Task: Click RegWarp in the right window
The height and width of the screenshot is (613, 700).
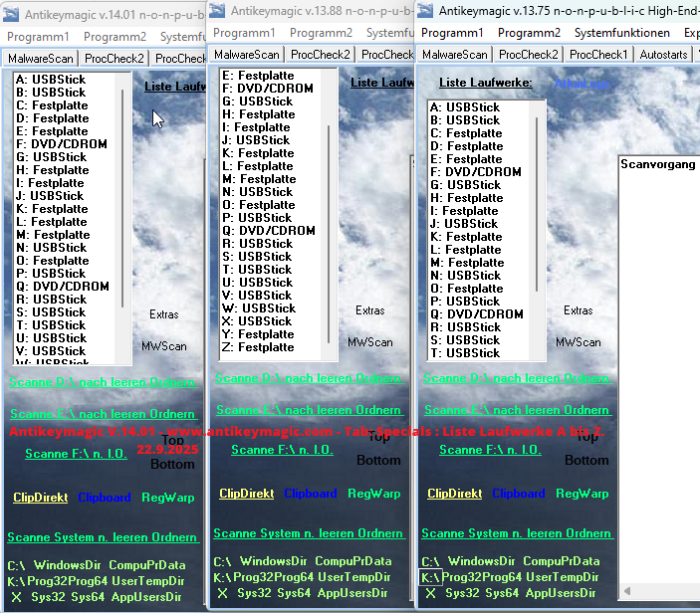Action: tap(582, 494)
